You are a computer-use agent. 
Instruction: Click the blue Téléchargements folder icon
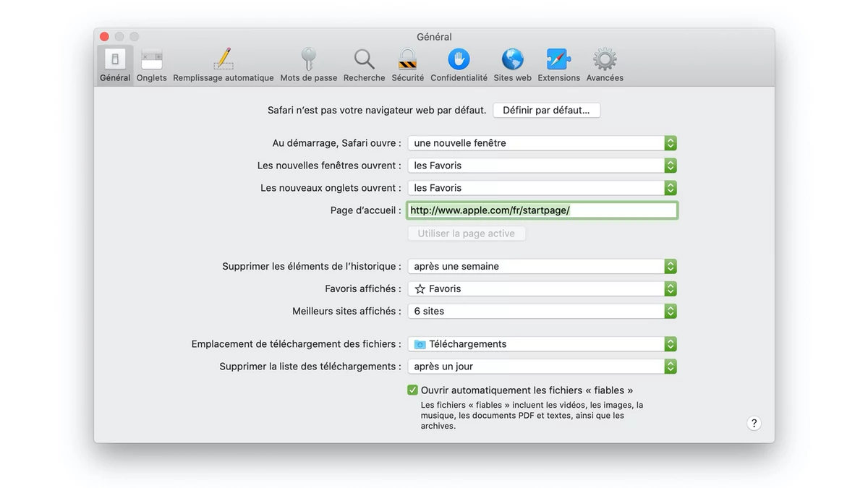pyautogui.click(x=420, y=344)
